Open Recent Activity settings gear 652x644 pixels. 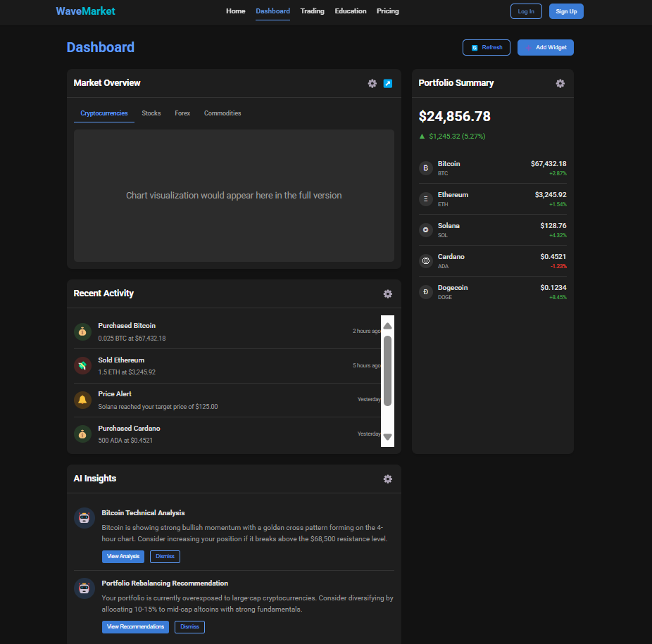pos(387,294)
